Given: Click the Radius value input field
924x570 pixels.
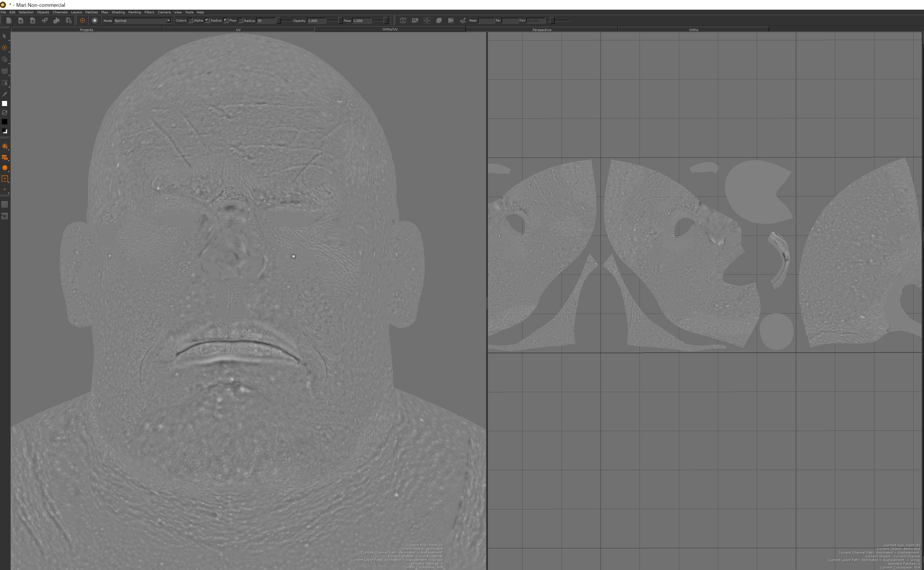Looking at the screenshot, I should (x=265, y=21).
